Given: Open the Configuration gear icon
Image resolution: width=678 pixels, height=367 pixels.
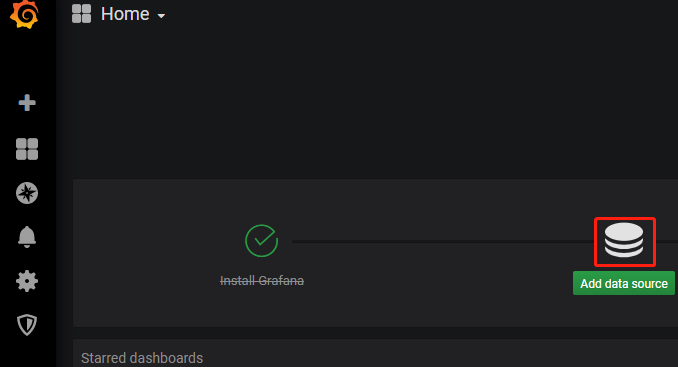Looking at the screenshot, I should [27, 281].
